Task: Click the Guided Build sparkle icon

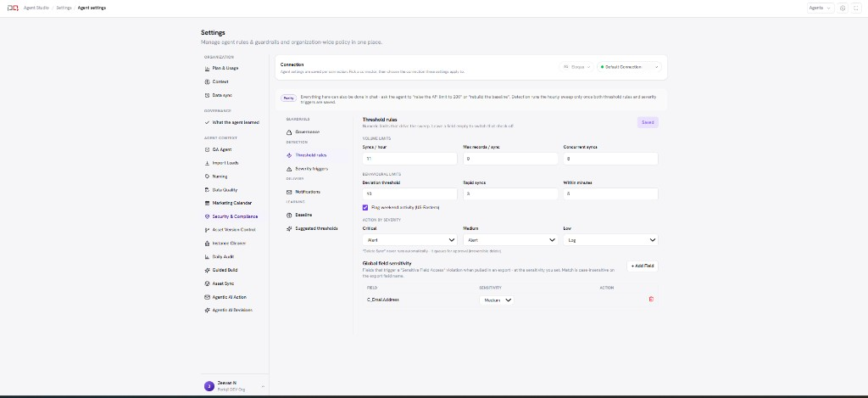Action: coord(207,270)
